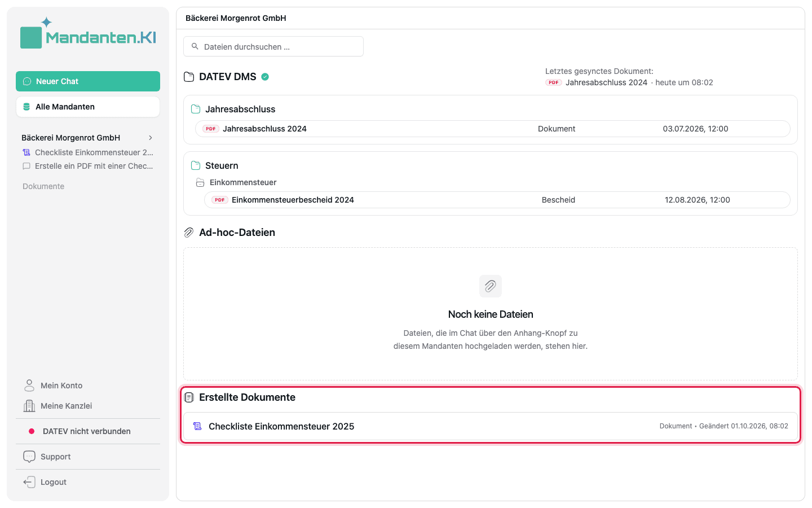812x508 pixels.
Task: Click the chat bubble icon beside Erstelle ein PDF
Action: 27,166
